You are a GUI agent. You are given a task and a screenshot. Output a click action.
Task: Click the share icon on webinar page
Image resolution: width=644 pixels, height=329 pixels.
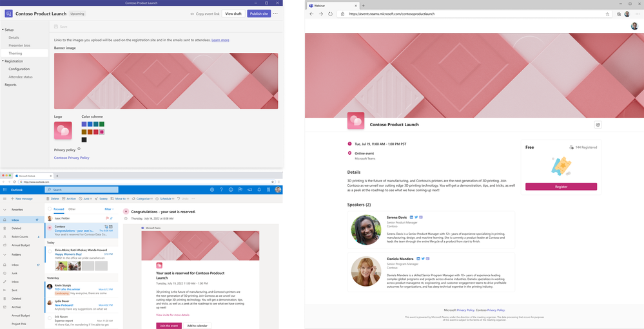(598, 125)
